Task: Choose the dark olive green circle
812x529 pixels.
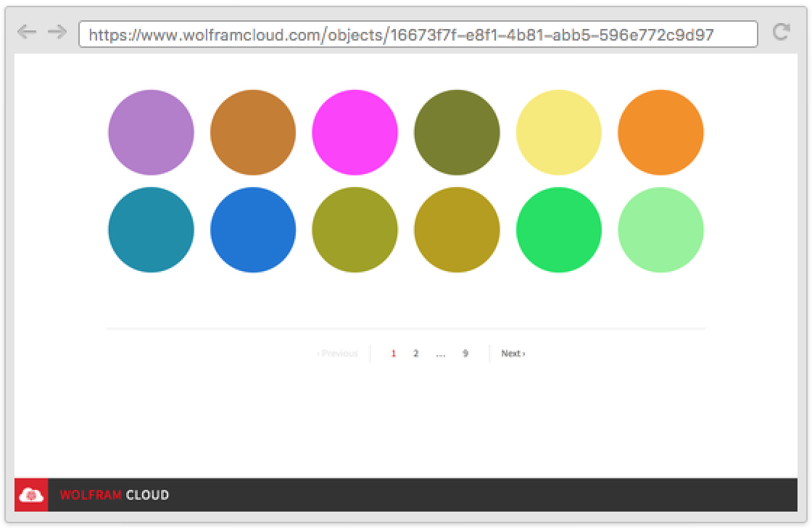Action: tap(457, 133)
